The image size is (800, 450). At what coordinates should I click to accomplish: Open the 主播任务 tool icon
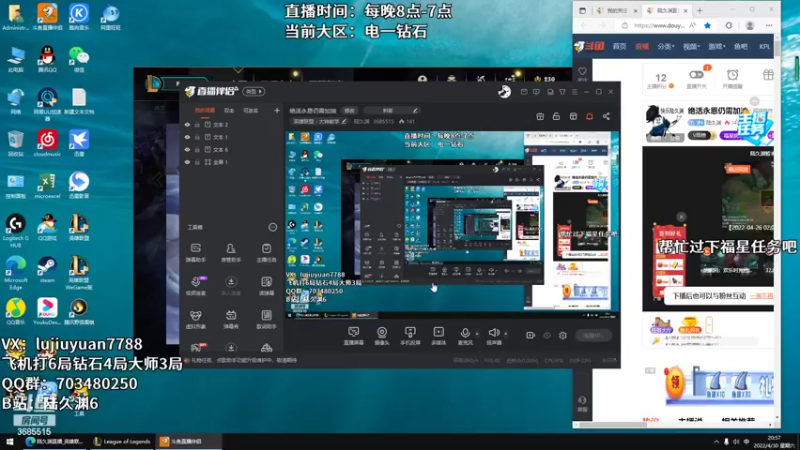tap(266, 253)
